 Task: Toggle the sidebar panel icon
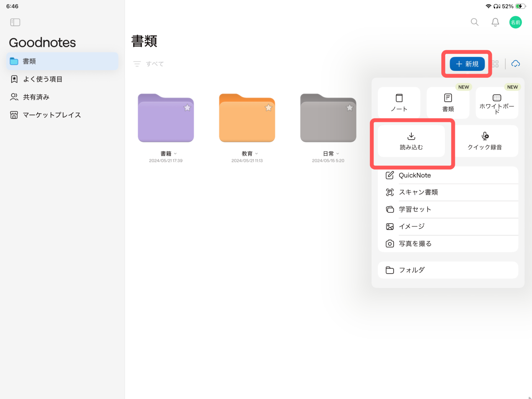15,22
